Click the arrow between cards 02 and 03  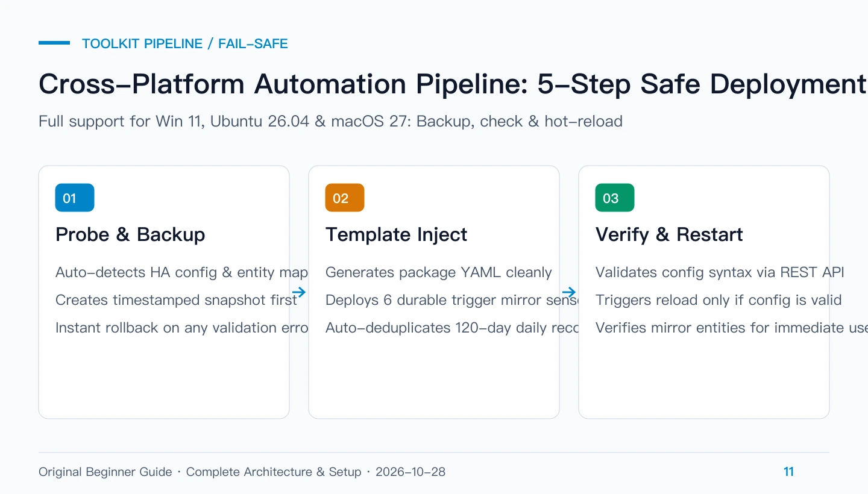pos(569,293)
